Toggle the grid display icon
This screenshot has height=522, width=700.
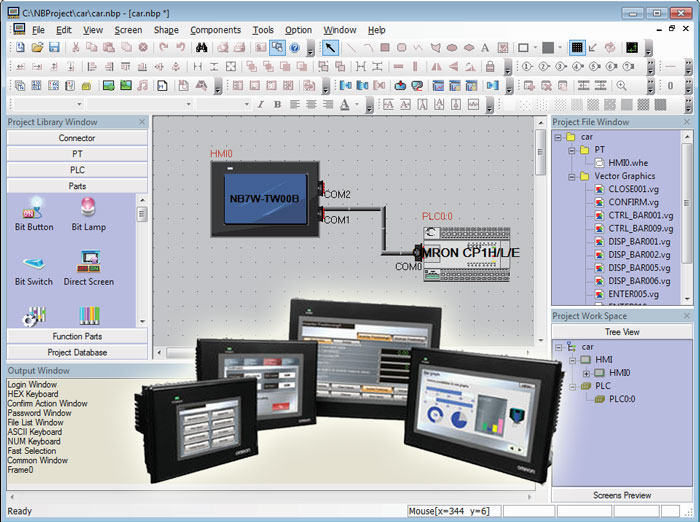(577, 47)
